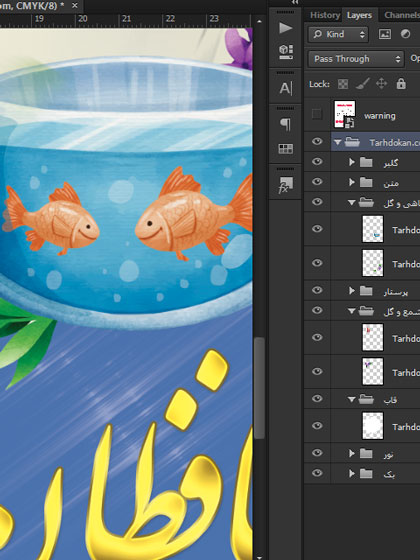Toggle visibility of the نور group
This screenshot has width=420, height=560.
coord(317,453)
